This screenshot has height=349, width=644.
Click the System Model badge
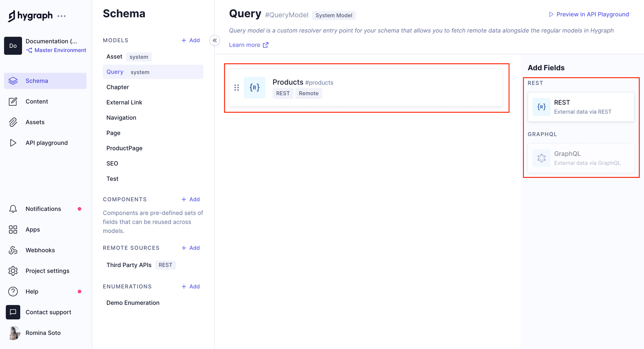click(x=334, y=15)
